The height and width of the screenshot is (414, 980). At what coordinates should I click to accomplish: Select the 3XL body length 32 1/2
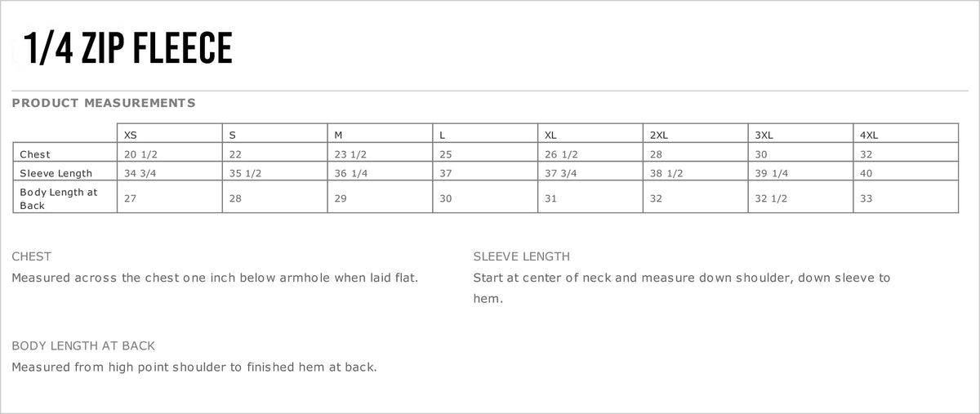[x=772, y=198]
